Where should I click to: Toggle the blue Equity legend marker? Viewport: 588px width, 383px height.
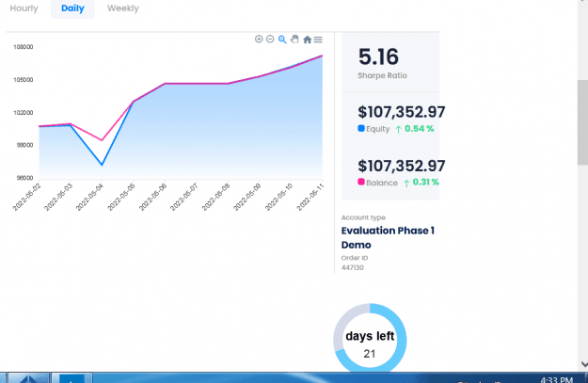[361, 128]
